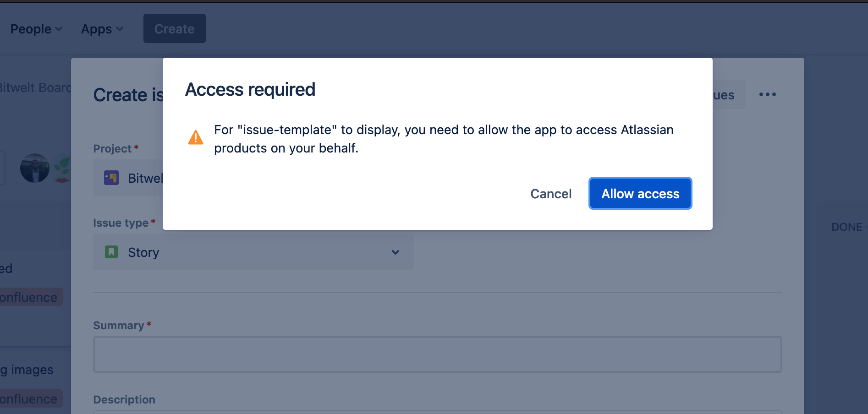Screen dimensions: 868x414
Task: Open the Project selector showing Bitwelt
Action: pyautogui.click(x=137, y=178)
